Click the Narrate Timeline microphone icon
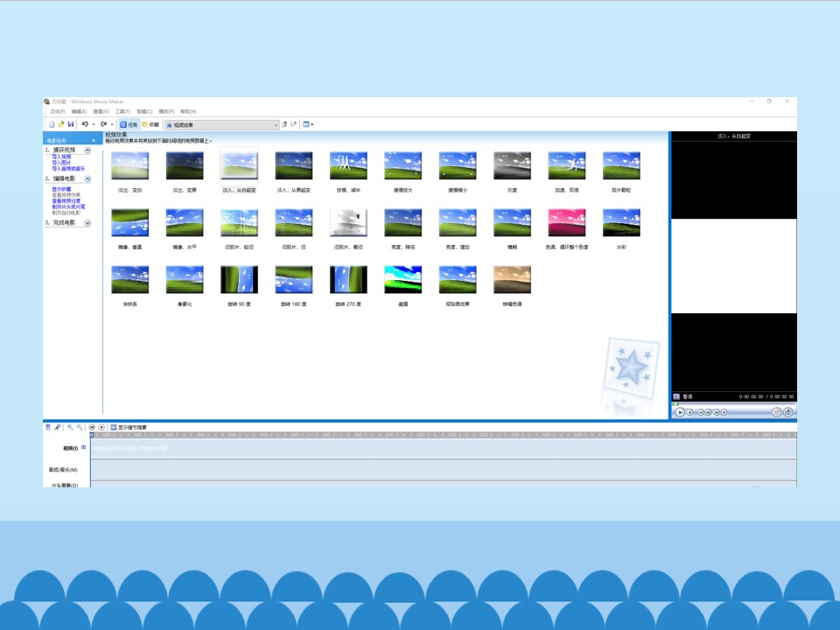 click(x=58, y=427)
